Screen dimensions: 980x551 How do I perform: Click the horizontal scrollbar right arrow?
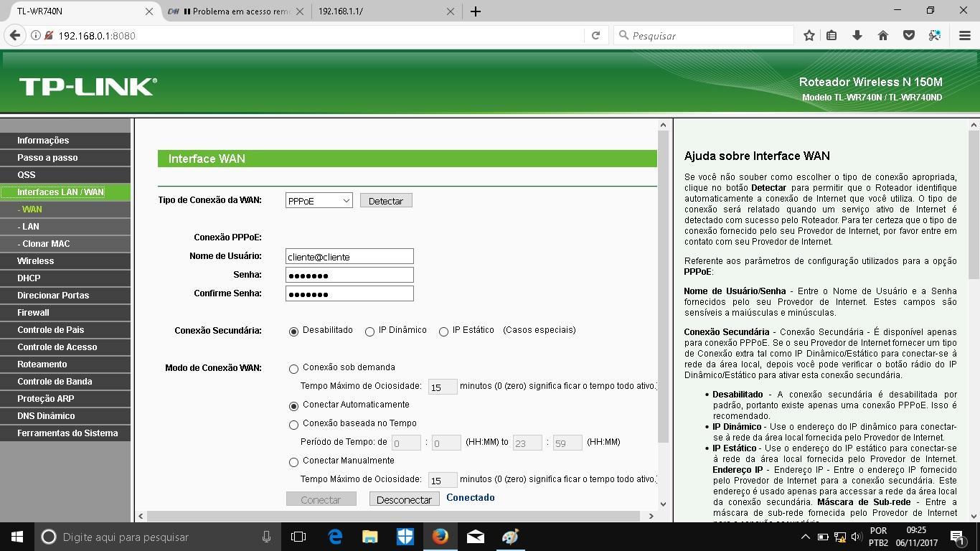pyautogui.click(x=651, y=516)
